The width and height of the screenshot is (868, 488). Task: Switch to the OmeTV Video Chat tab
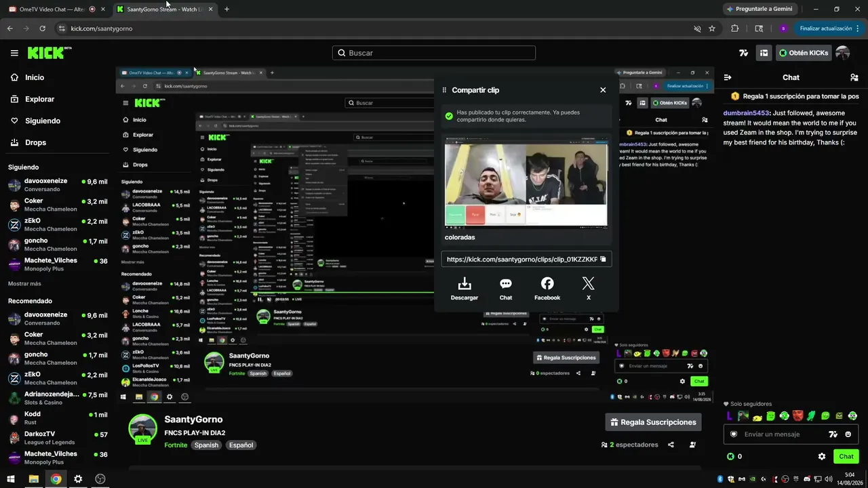click(x=57, y=9)
